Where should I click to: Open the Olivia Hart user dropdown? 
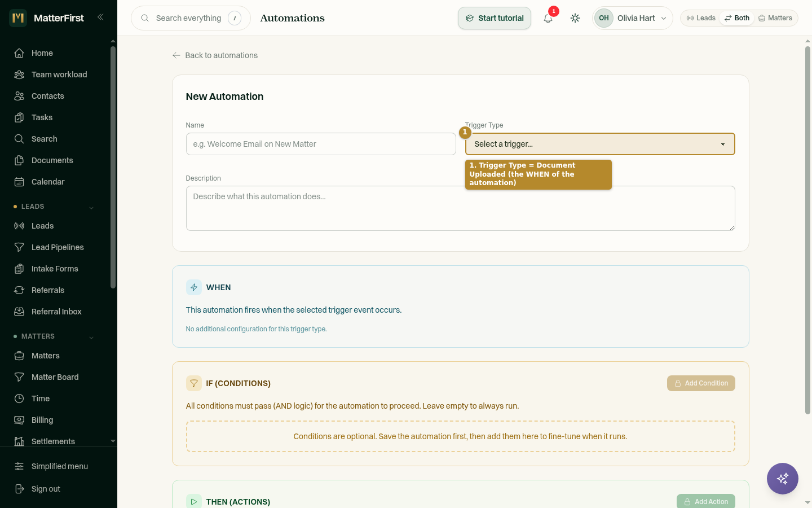pyautogui.click(x=633, y=18)
